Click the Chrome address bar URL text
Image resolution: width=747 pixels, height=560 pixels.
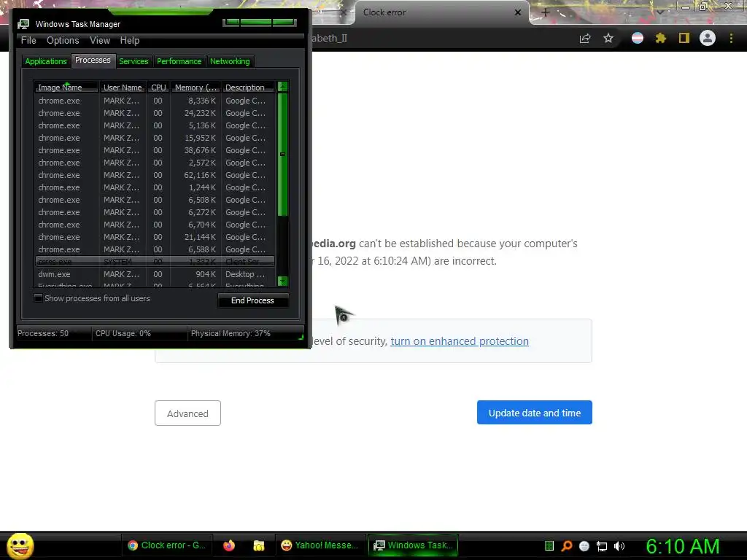pyautogui.click(x=330, y=38)
